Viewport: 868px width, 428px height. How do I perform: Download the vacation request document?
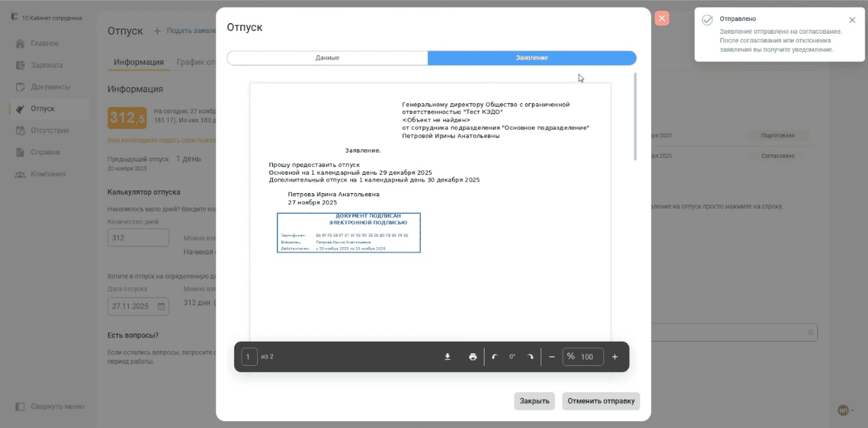pyautogui.click(x=447, y=356)
